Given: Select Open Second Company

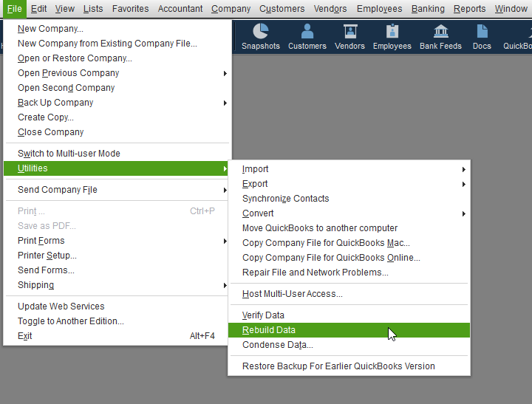Looking at the screenshot, I should pos(117,88).
